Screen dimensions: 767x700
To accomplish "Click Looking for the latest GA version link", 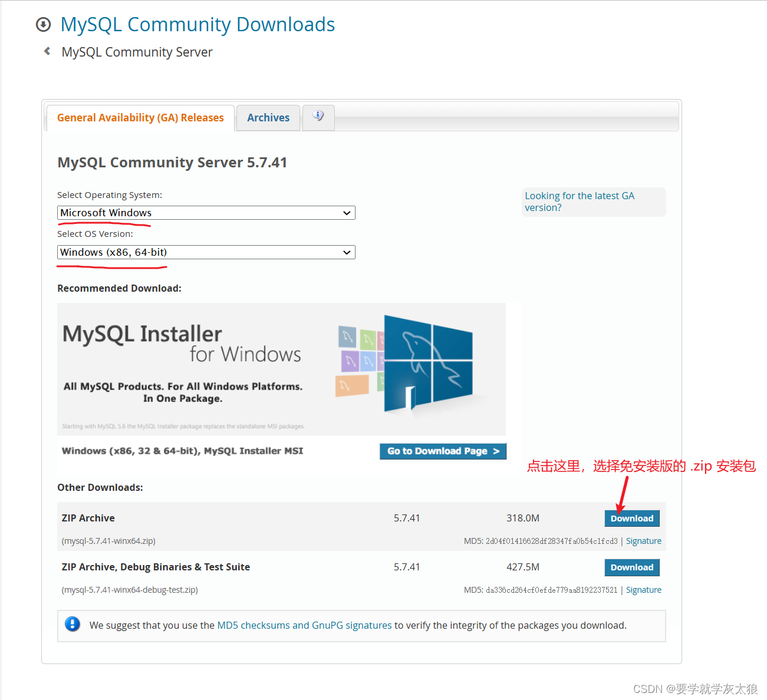I will coord(580,202).
